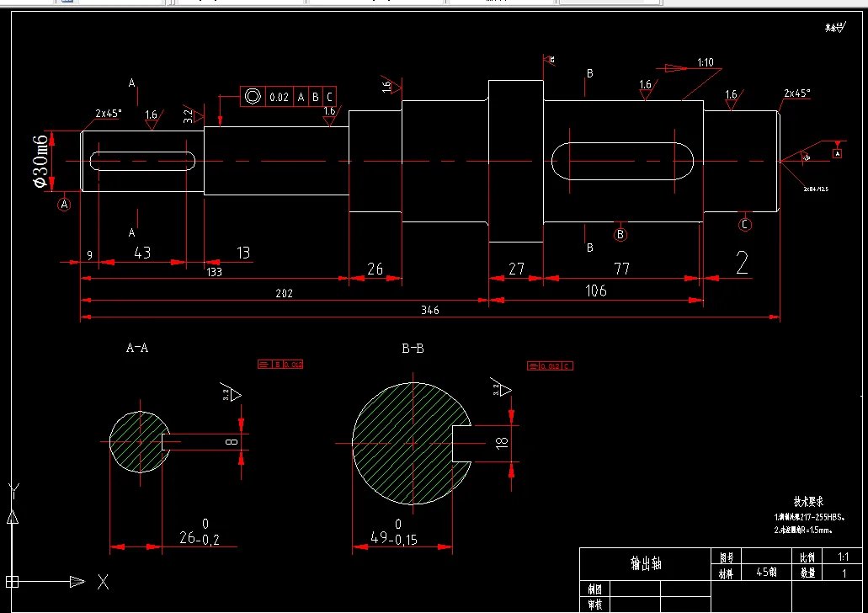This screenshot has width=868, height=613.
Task: Select the 0.02 tolerance value
Action: pos(279,98)
